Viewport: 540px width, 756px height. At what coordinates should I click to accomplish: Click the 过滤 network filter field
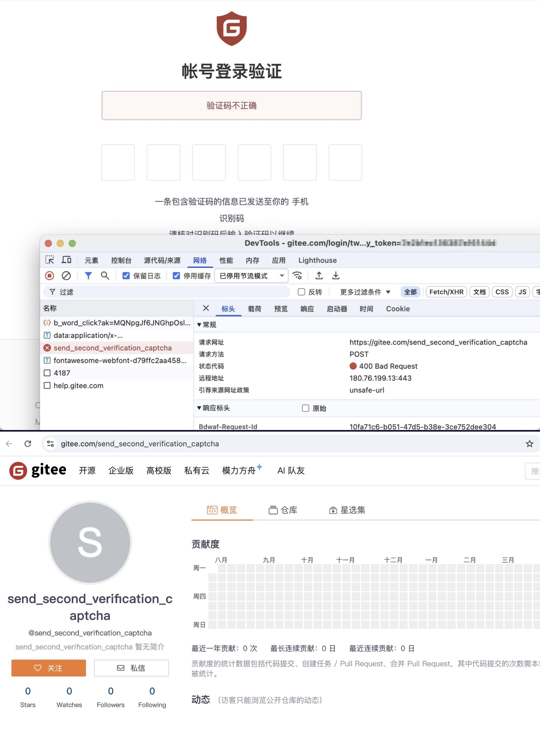pos(167,292)
